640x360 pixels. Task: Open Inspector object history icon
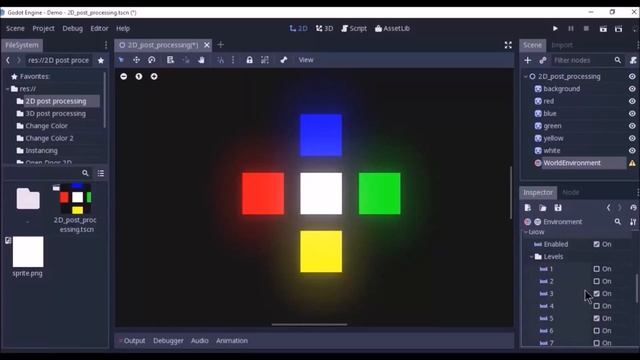tap(633, 208)
